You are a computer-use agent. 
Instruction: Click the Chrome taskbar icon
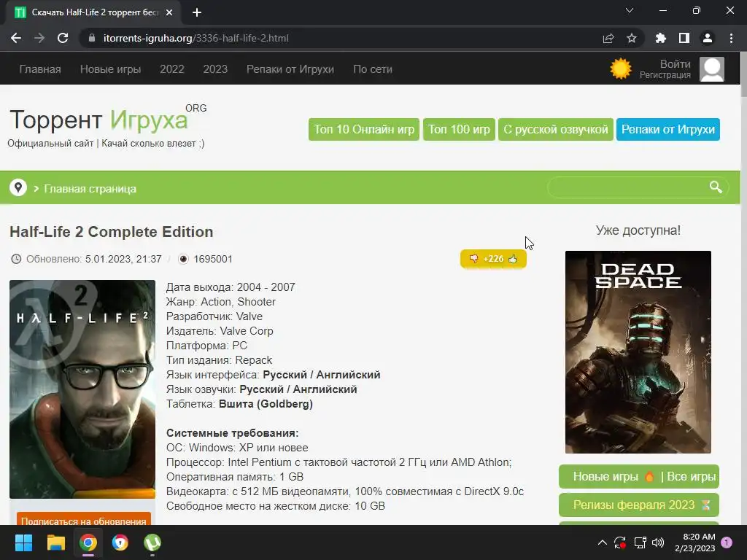coord(88,542)
